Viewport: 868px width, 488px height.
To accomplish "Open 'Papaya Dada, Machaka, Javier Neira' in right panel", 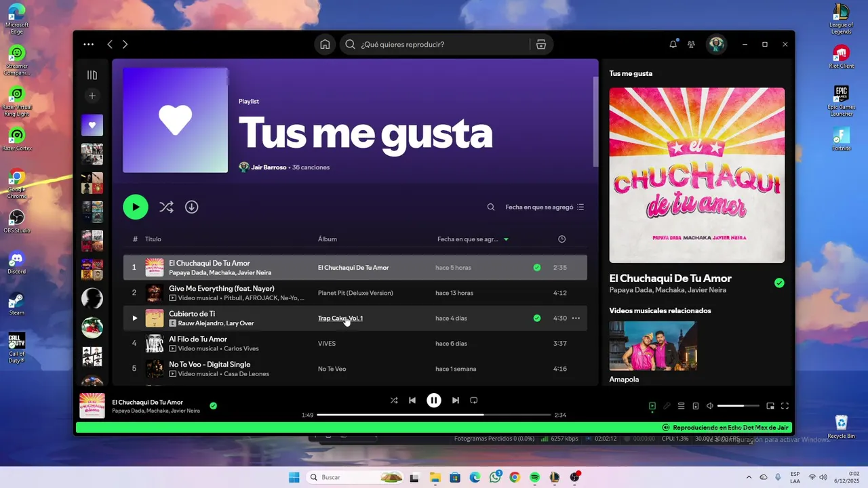I will (x=668, y=290).
